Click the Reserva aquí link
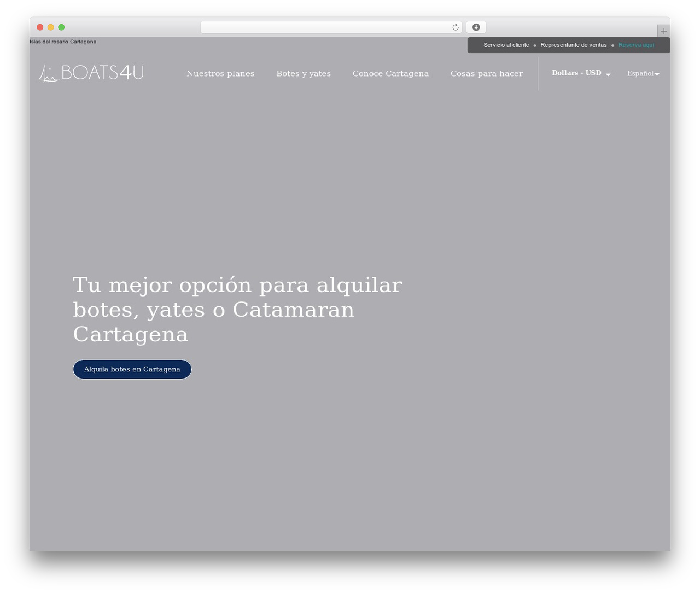This screenshot has width=700, height=593. click(x=636, y=45)
